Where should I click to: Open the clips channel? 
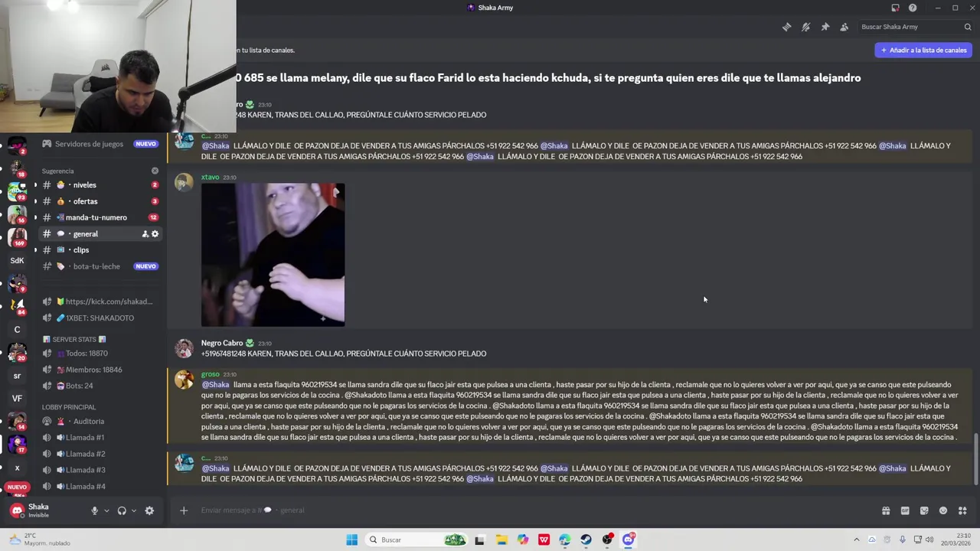pyautogui.click(x=100, y=249)
